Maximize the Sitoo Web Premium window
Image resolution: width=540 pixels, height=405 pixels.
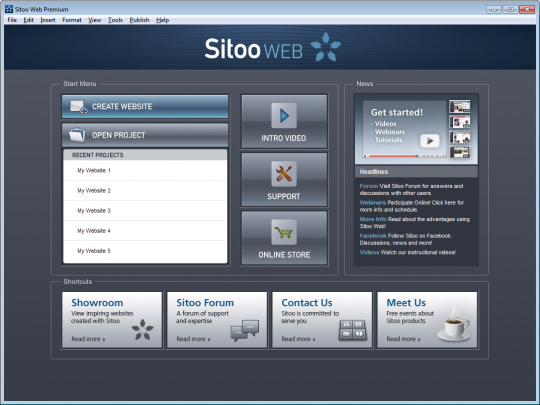point(510,9)
